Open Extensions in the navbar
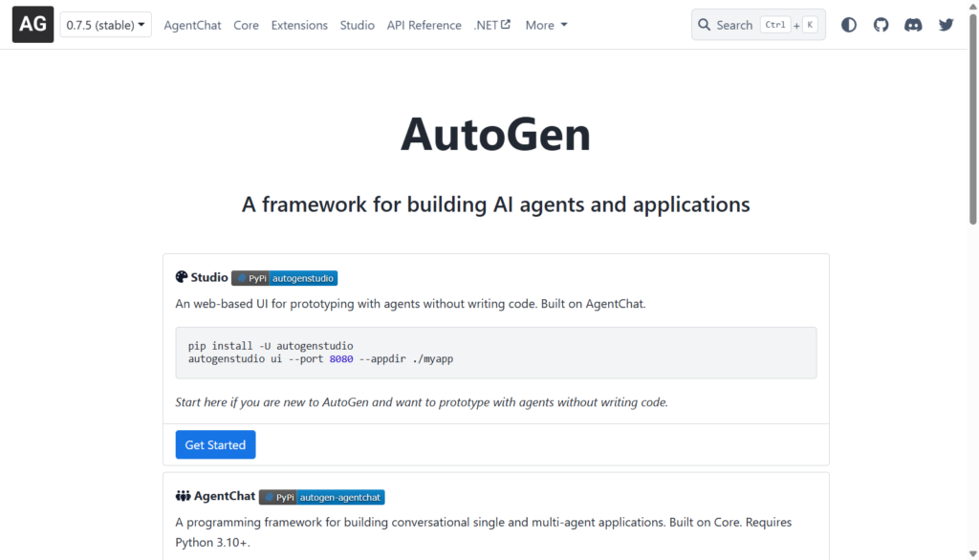Screen dimensions: 979x560 click(x=299, y=25)
